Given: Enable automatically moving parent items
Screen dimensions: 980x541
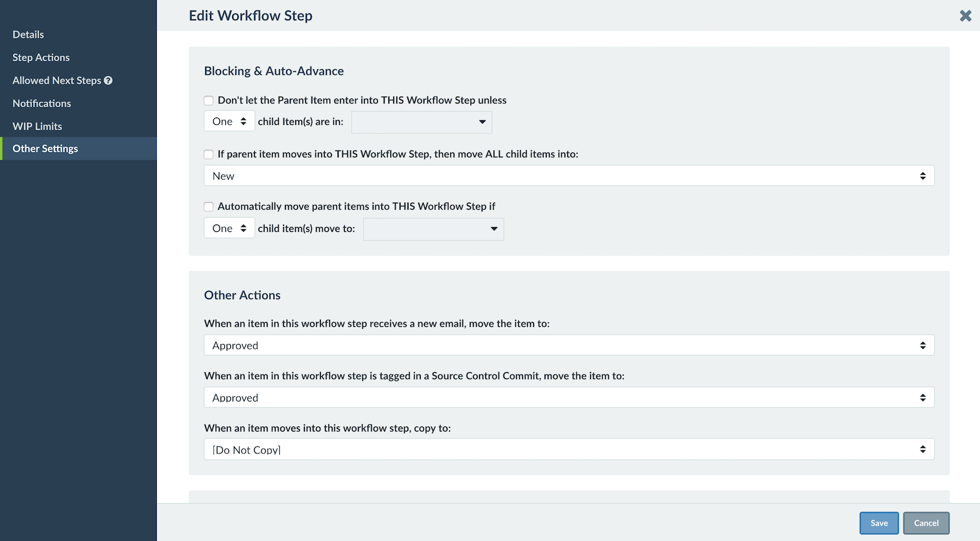Looking at the screenshot, I should click(208, 206).
